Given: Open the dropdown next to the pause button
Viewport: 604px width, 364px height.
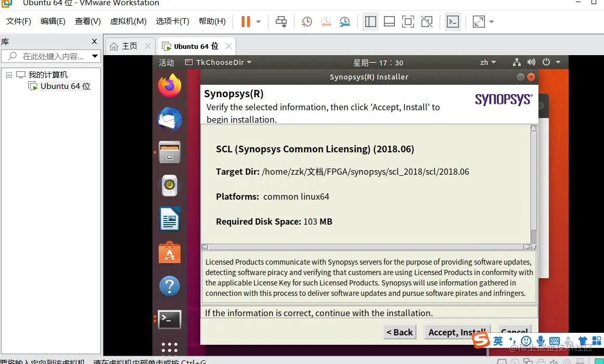Looking at the screenshot, I should (259, 21).
